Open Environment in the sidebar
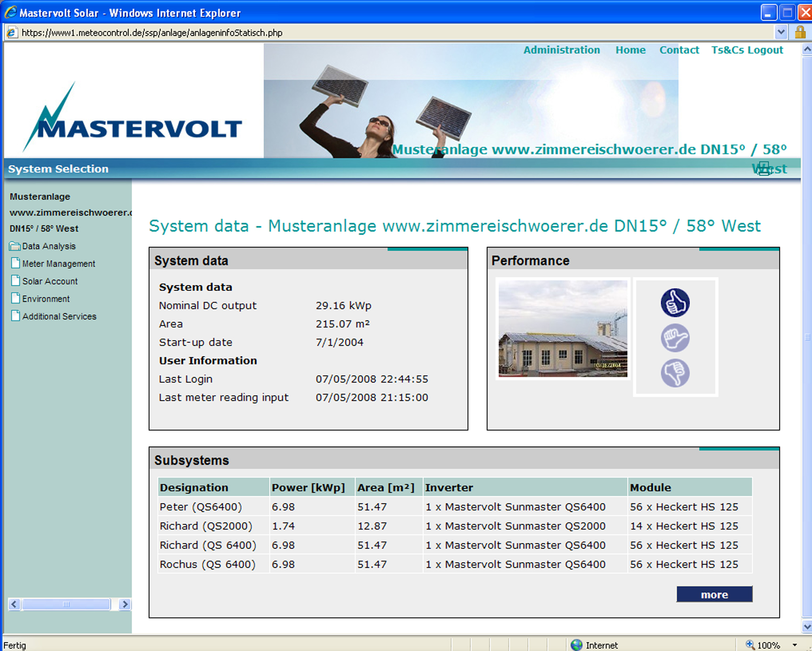Viewport: 812px width, 651px height. pos(46,298)
